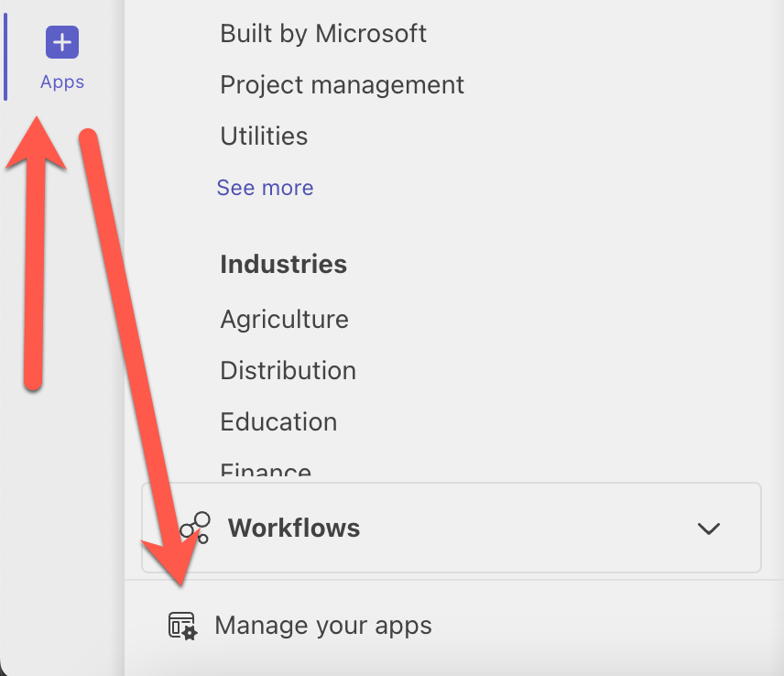The height and width of the screenshot is (676, 784).
Task: Filter by Distribution industry
Action: click(288, 371)
